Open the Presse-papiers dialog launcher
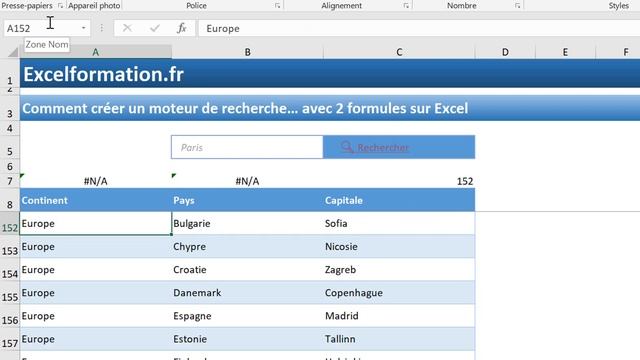The image size is (640, 360). click(60, 6)
